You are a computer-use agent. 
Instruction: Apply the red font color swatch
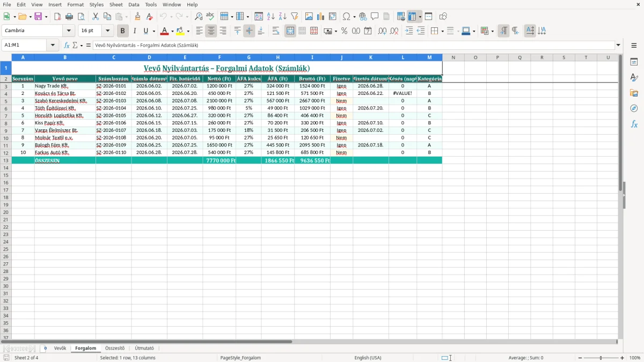165,31
